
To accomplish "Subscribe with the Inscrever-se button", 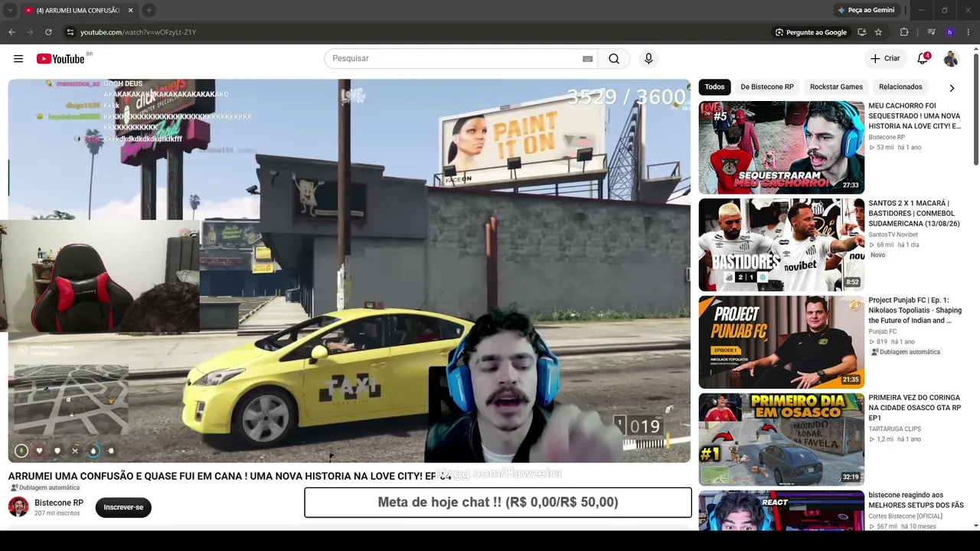I will pyautogui.click(x=123, y=507).
